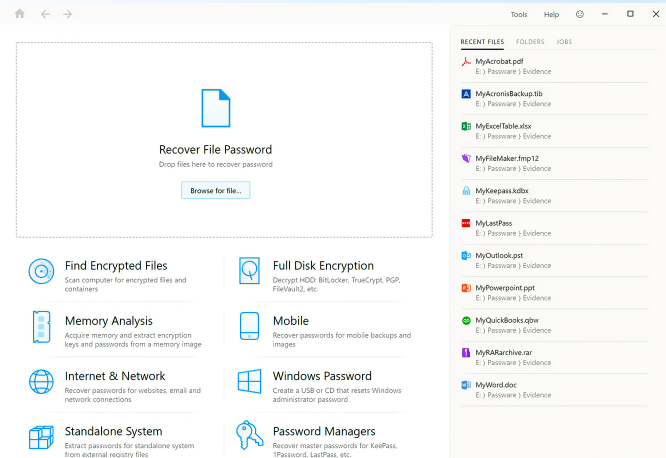
Task: Open Full Disk Encryption title
Action: [323, 266]
